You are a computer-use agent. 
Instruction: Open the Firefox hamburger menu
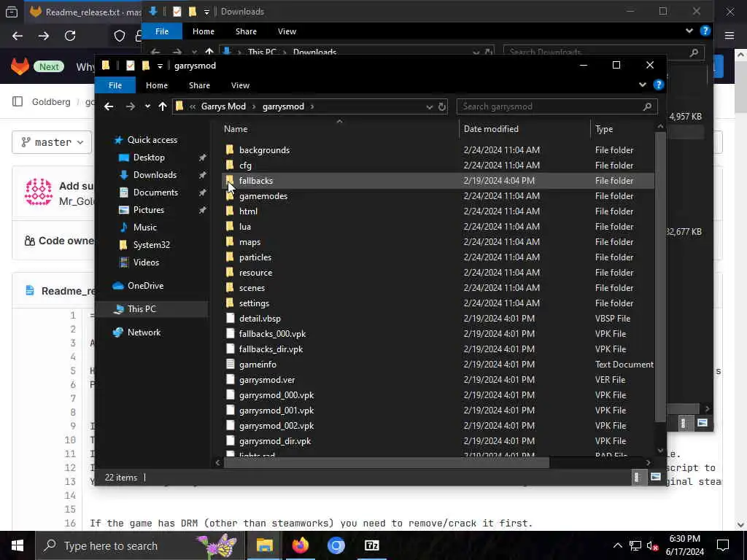pyautogui.click(x=729, y=36)
